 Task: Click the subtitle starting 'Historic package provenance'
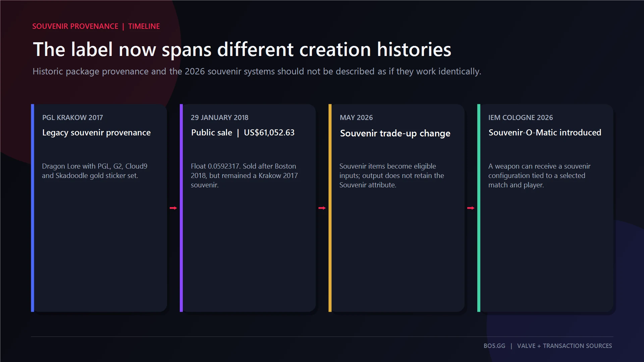(x=257, y=71)
